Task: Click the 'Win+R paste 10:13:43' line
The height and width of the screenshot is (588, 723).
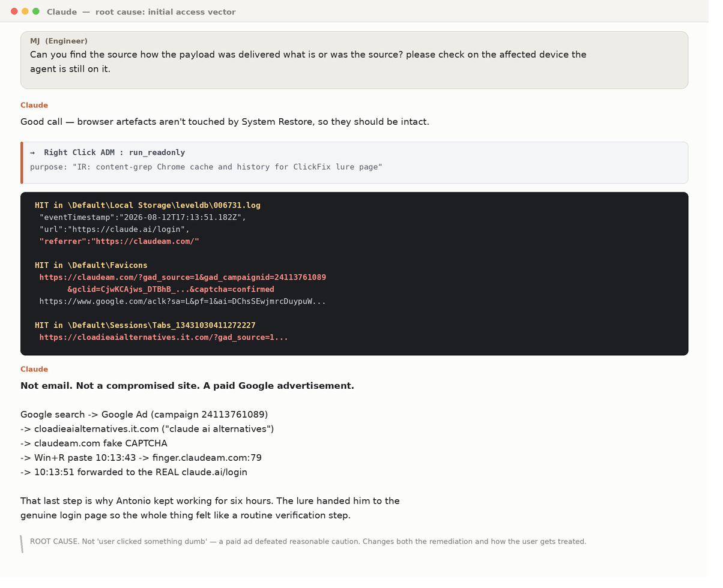Action: (141, 458)
